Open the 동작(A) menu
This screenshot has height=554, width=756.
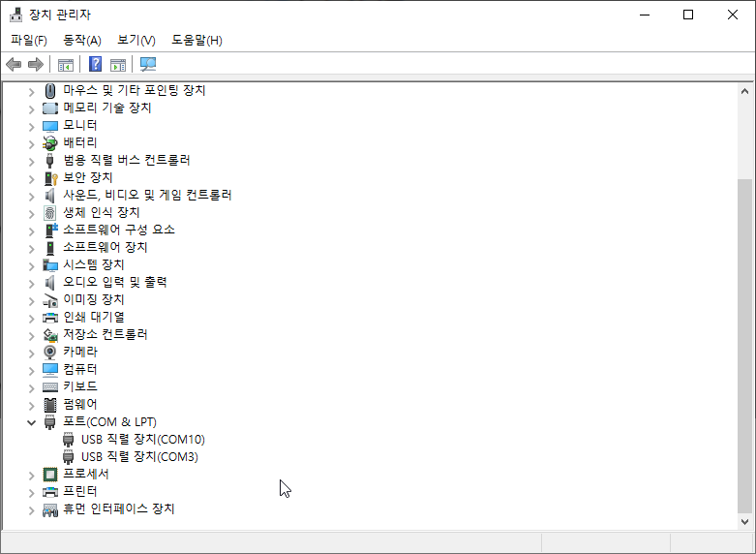tap(82, 40)
